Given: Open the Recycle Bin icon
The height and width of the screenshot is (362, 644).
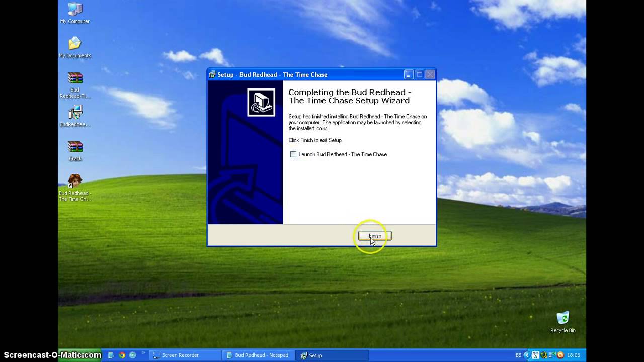Looking at the screenshot, I should coord(562,322).
